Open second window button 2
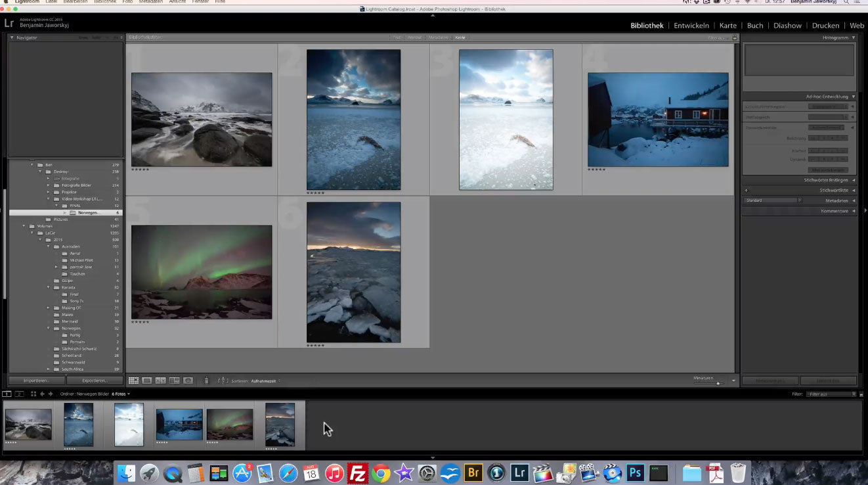The height and width of the screenshot is (485, 868). (19, 394)
